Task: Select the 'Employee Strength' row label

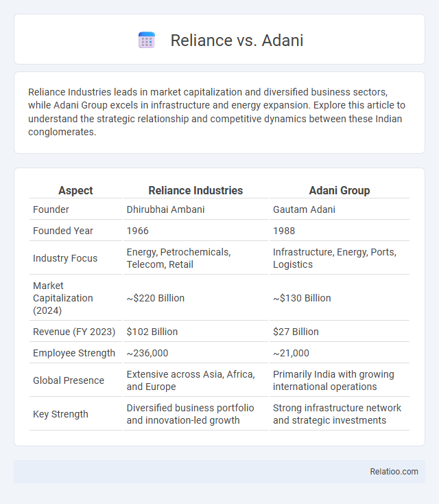Action: [x=74, y=353]
